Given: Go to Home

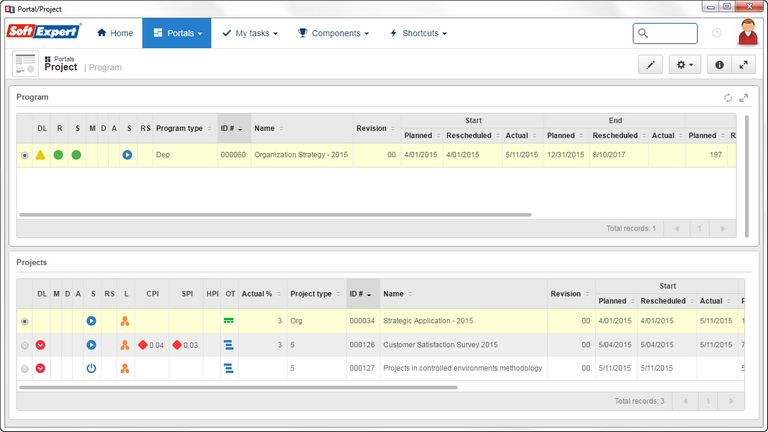Looking at the screenshot, I should tap(115, 33).
